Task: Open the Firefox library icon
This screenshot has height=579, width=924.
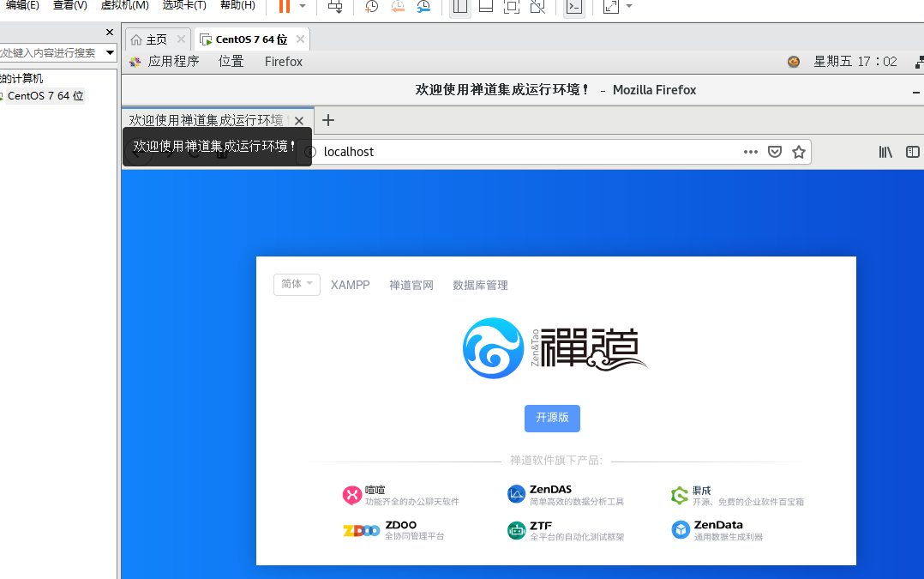Action: pos(885,152)
